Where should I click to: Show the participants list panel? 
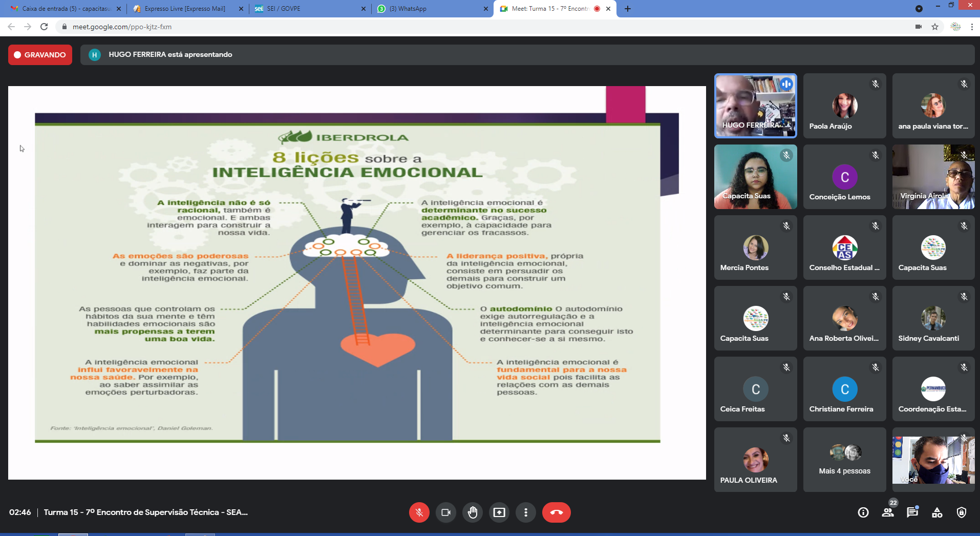pos(888,512)
